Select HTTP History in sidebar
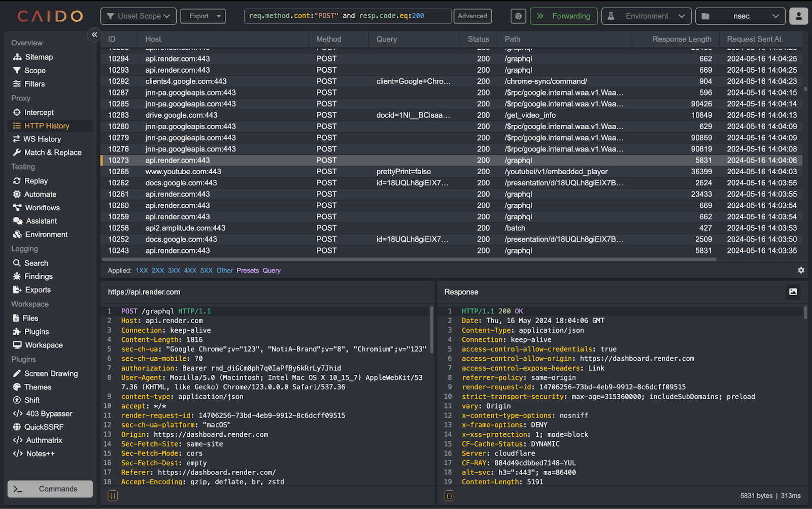The height and width of the screenshot is (509, 812). 51,125
